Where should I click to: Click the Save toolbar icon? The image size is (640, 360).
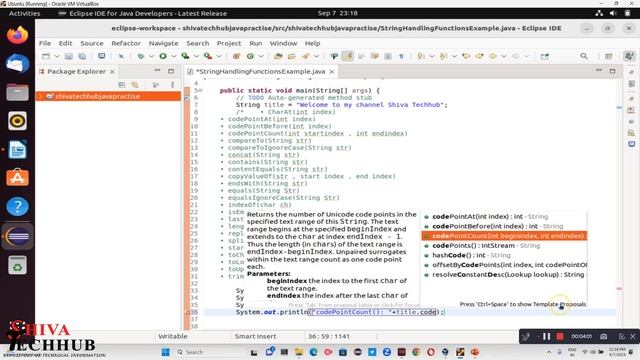click(69, 56)
